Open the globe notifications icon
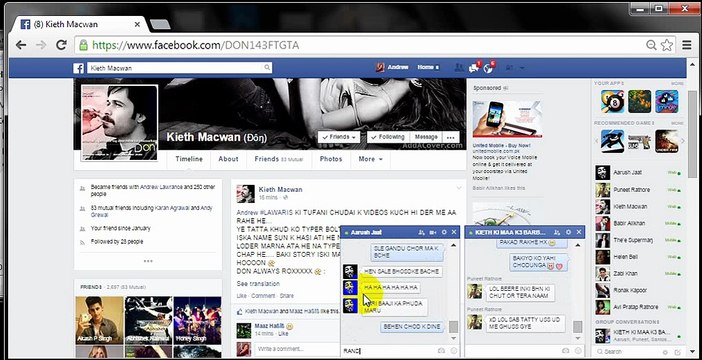Viewport: 702px width, 360px height. (488, 68)
